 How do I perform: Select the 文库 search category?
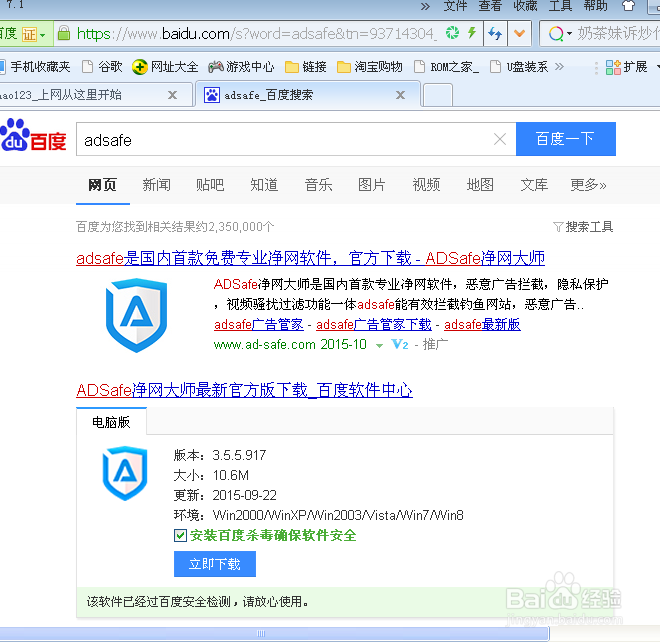pyautogui.click(x=534, y=184)
